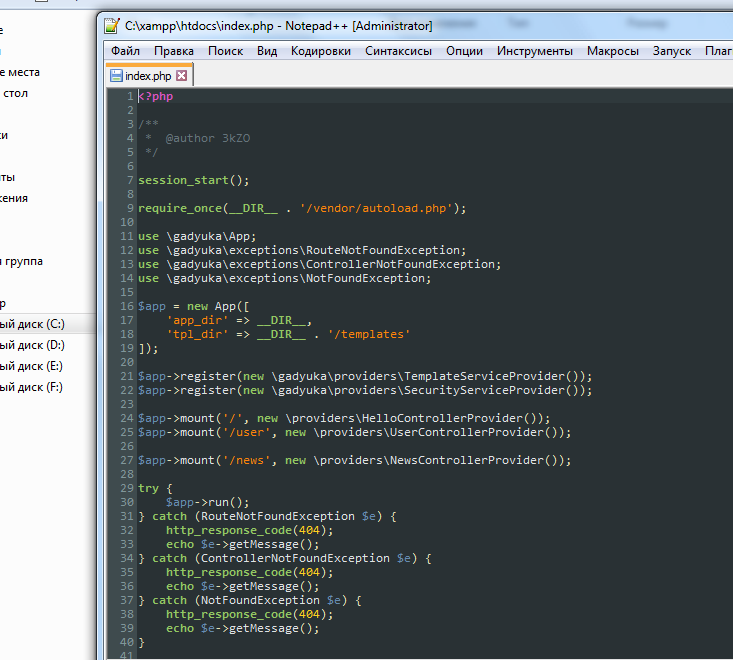733x660 pixels.
Task: Click the Notepad++ icon in the title bar
Action: [112, 25]
